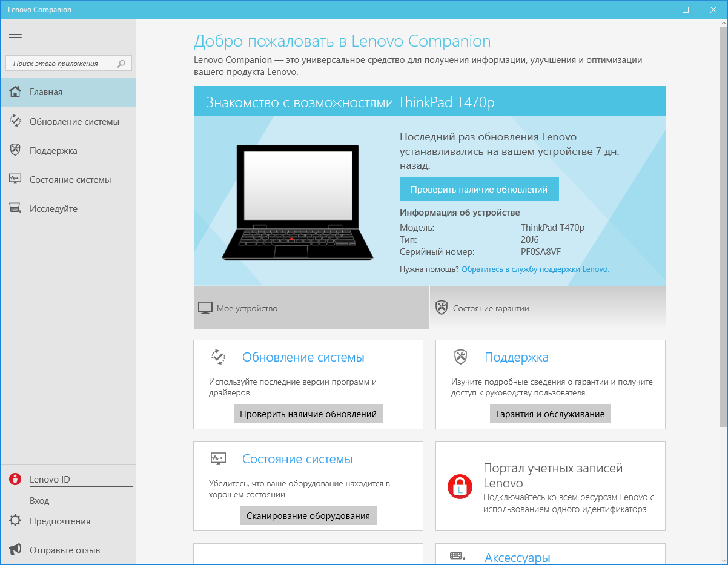
Task: Click the Обновление системы sidebar icon
Action: [16, 121]
